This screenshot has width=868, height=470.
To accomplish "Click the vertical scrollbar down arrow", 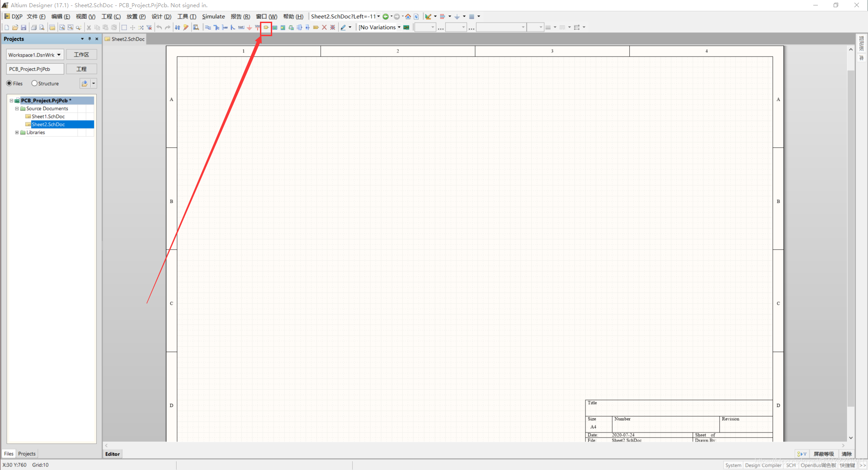I will pyautogui.click(x=851, y=437).
